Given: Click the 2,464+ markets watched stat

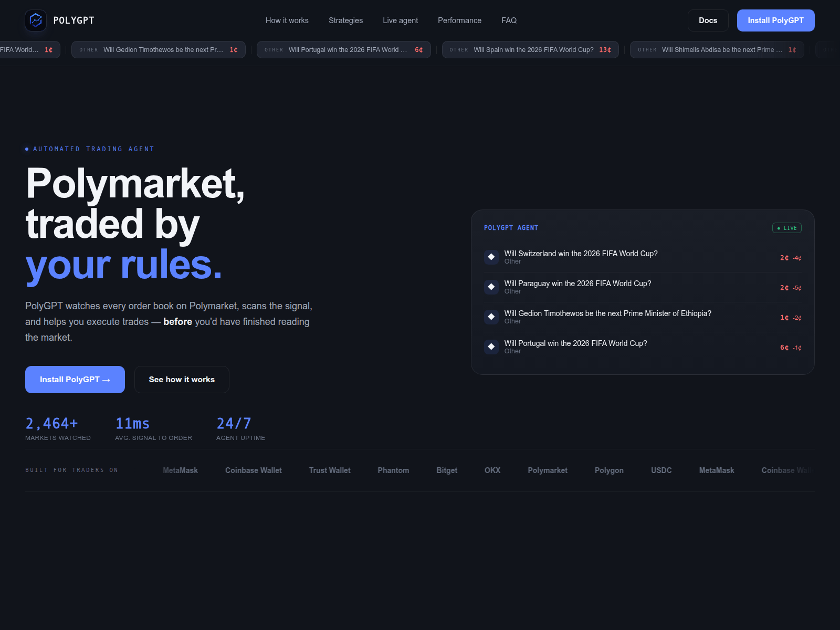Looking at the screenshot, I should pos(58,428).
